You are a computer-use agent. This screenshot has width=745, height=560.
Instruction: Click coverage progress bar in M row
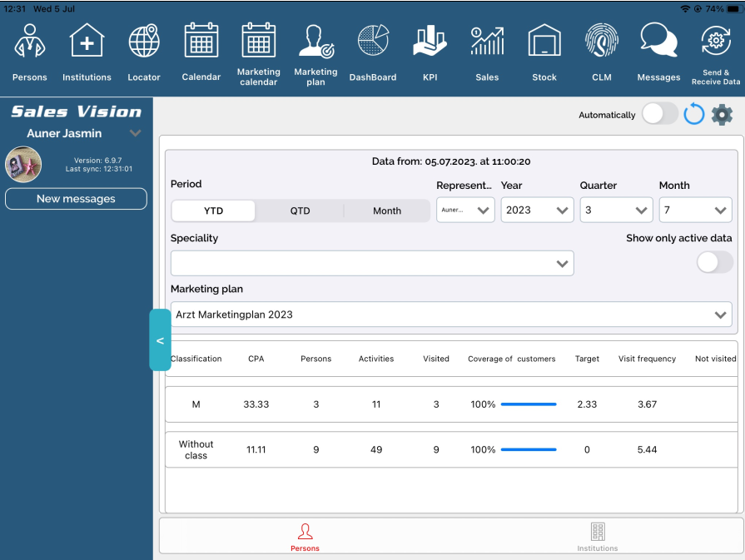528,404
